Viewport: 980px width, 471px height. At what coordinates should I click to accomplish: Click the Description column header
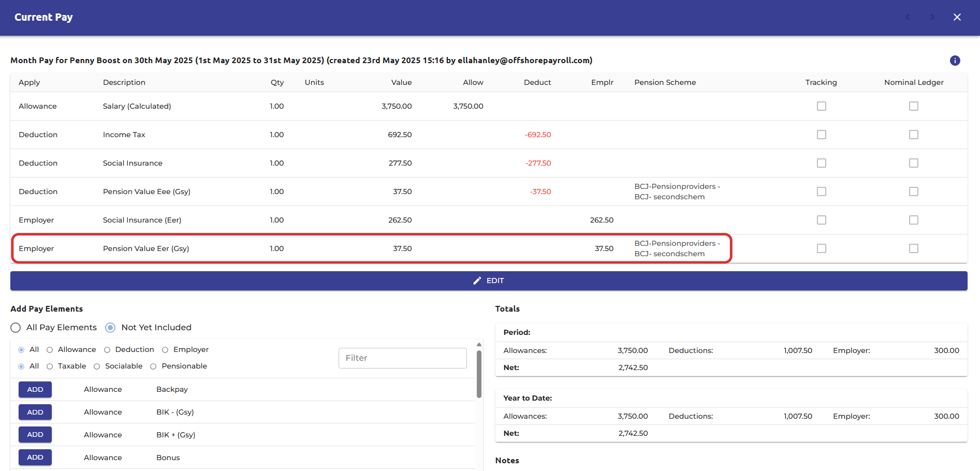point(124,82)
